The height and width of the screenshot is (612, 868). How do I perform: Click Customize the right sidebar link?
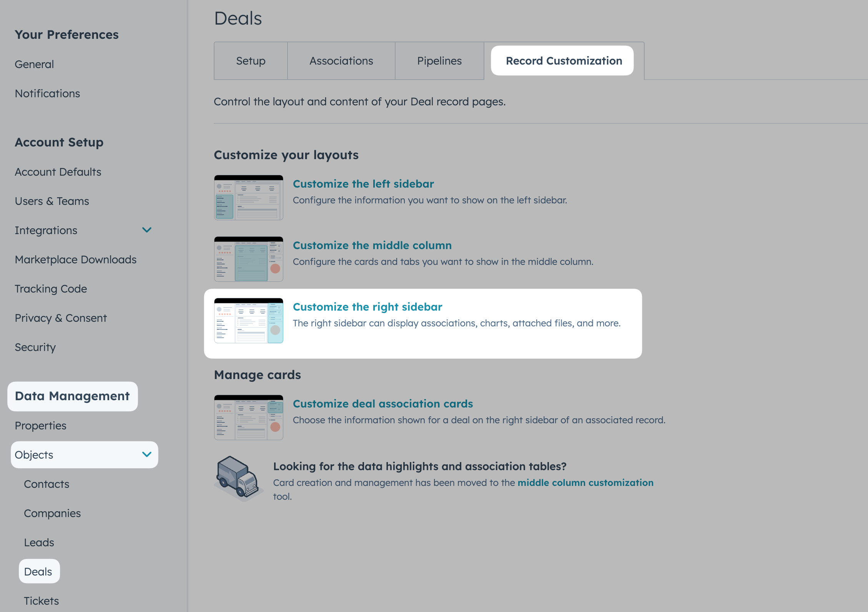pos(367,307)
